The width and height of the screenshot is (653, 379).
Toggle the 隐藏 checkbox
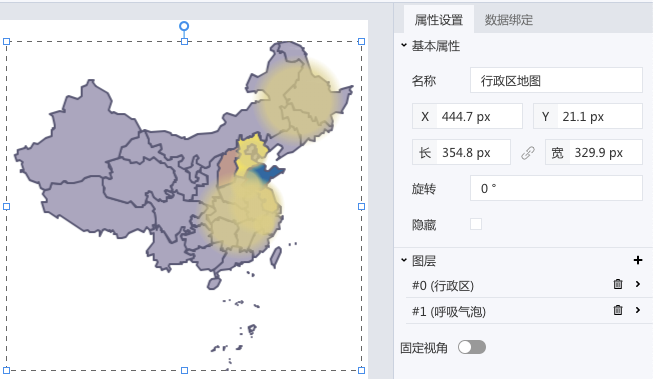pyautogui.click(x=476, y=224)
